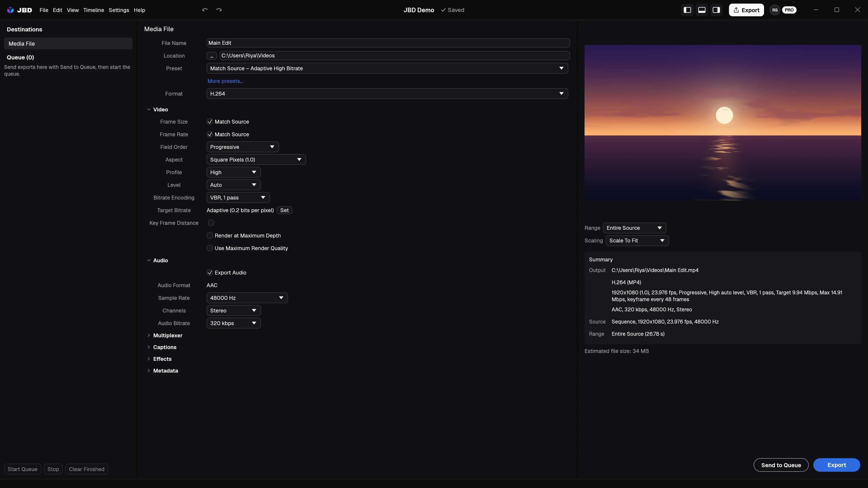Open the Help menu

tap(139, 10)
